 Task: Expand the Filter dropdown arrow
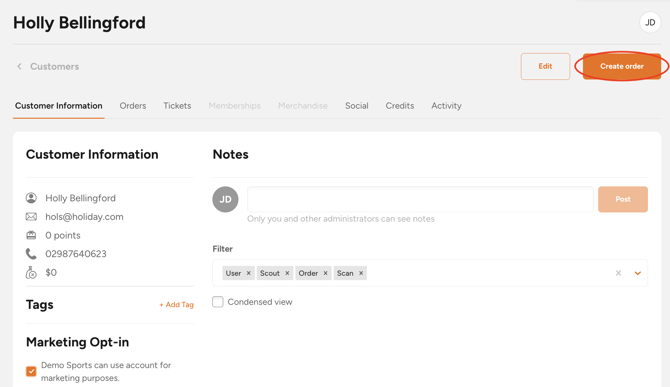tap(638, 273)
